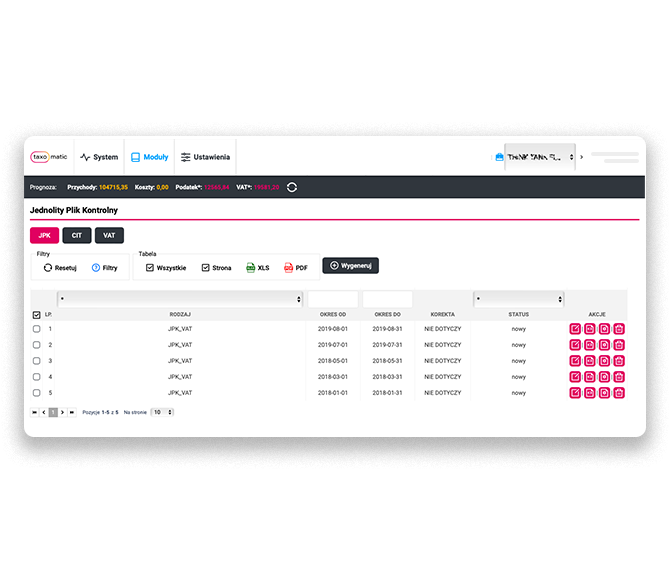
Task: Click the Okres od filter field
Action: coord(332,299)
